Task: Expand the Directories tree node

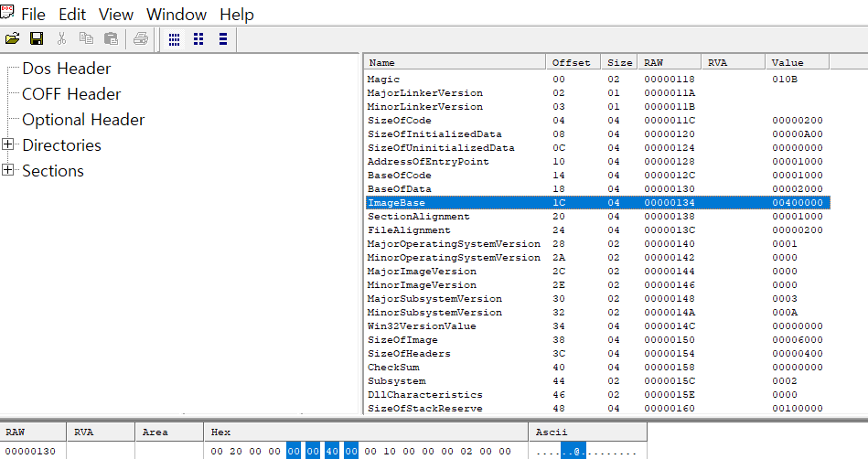Action: [x=9, y=144]
